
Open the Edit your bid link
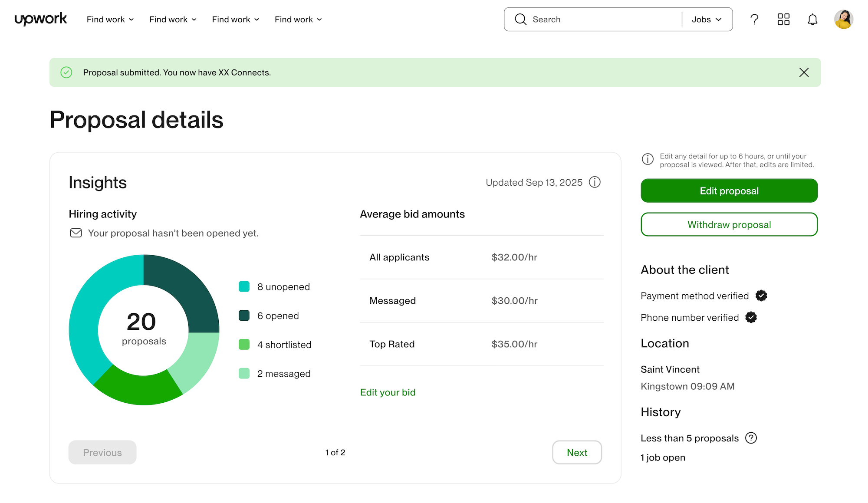(x=387, y=392)
